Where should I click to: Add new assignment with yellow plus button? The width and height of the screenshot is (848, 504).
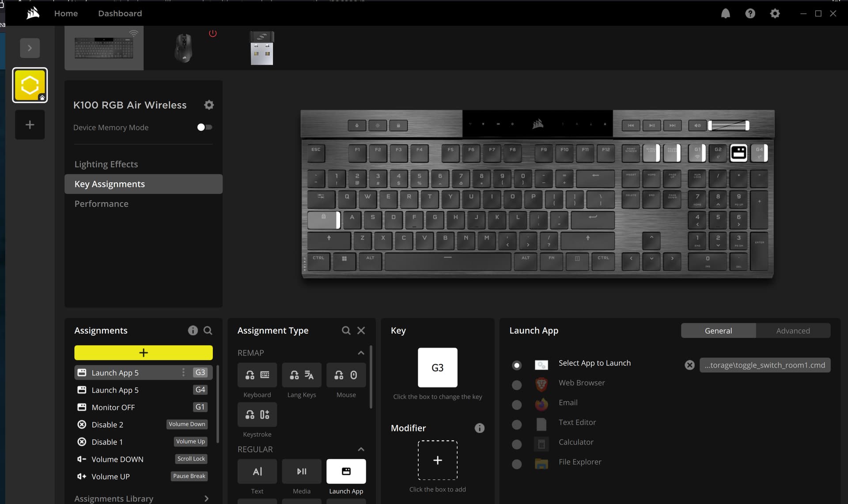click(143, 352)
